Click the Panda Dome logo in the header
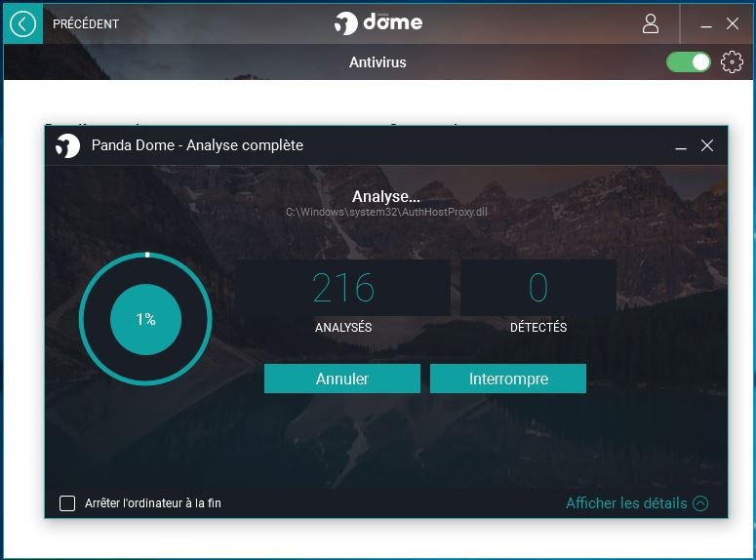This screenshot has height=560, width=756. (x=378, y=22)
